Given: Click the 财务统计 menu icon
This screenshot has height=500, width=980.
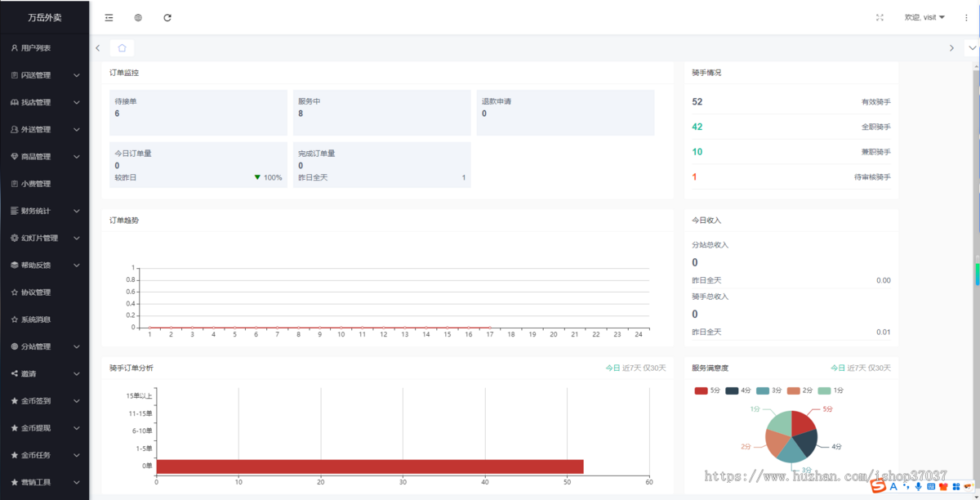Looking at the screenshot, I should [x=15, y=211].
